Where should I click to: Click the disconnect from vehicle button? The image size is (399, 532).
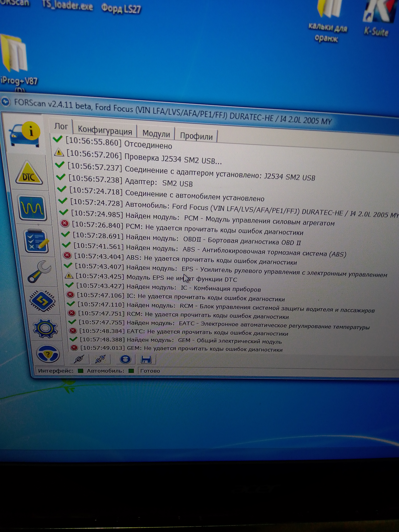(100, 359)
